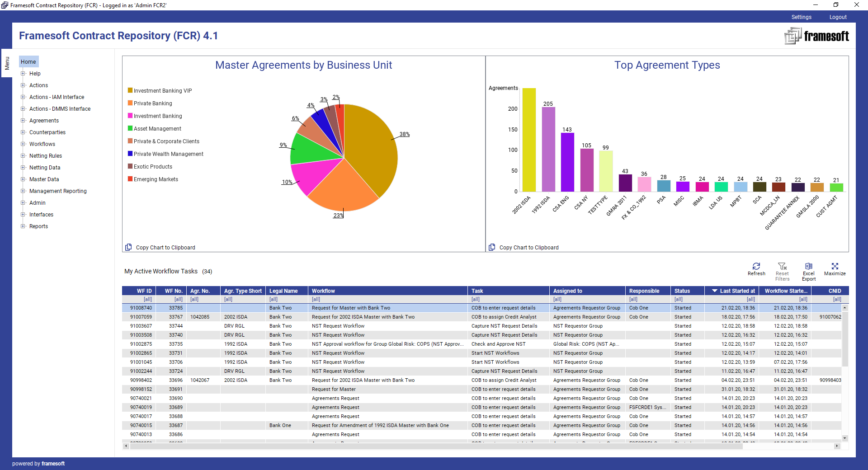
Task: Click the horizontal scrollbar's right arrow
Action: [x=837, y=446]
